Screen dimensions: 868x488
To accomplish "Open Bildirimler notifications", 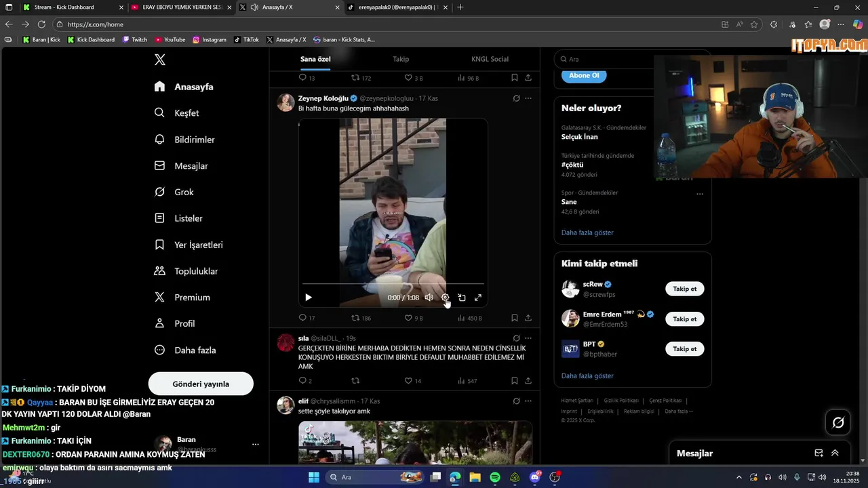I will click(184, 140).
